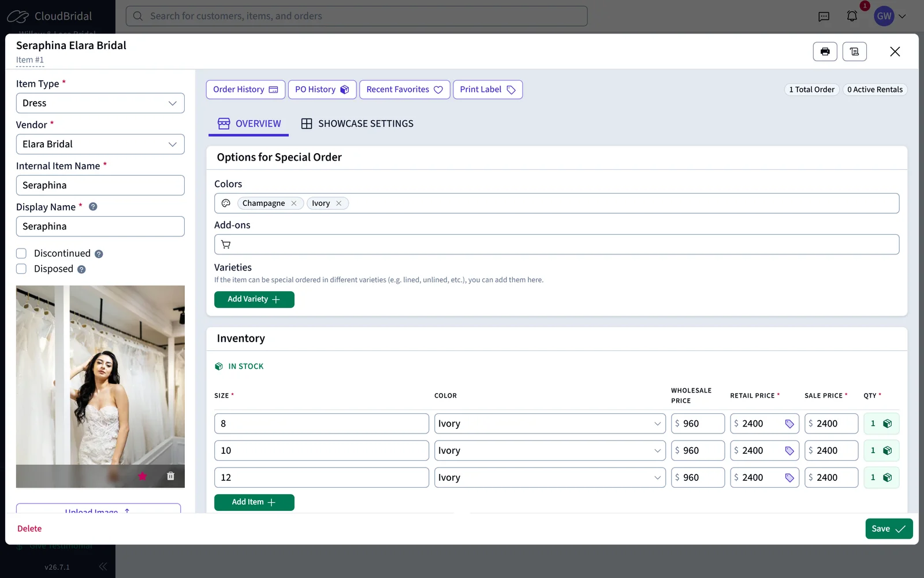The height and width of the screenshot is (578, 924).
Task: Click quantity box icon for size 8 row
Action: pyautogui.click(x=888, y=424)
